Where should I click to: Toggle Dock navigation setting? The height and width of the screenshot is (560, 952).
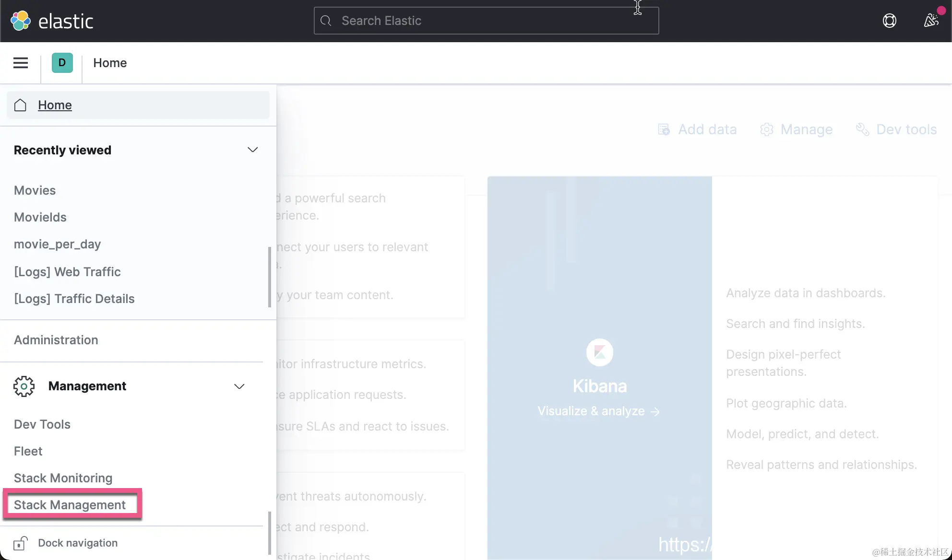(x=77, y=543)
